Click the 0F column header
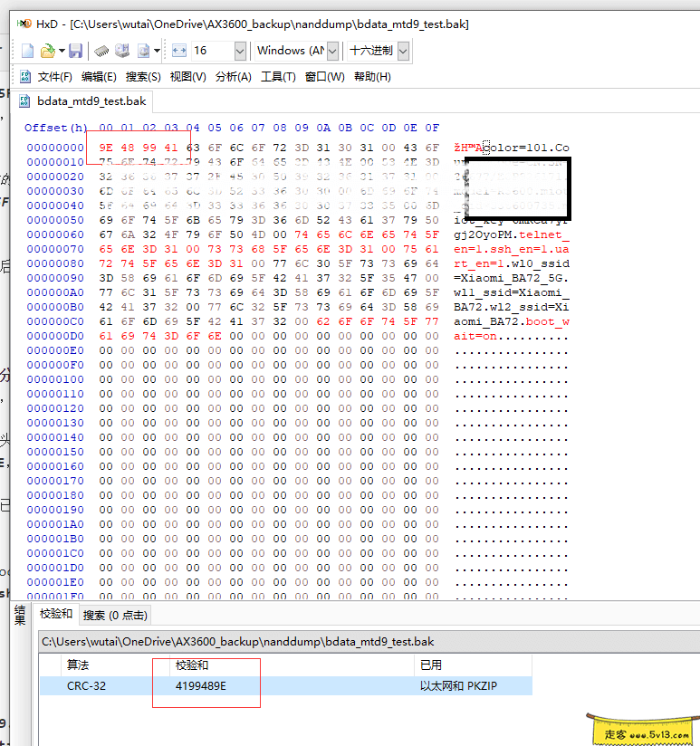700x746 pixels. click(432, 128)
